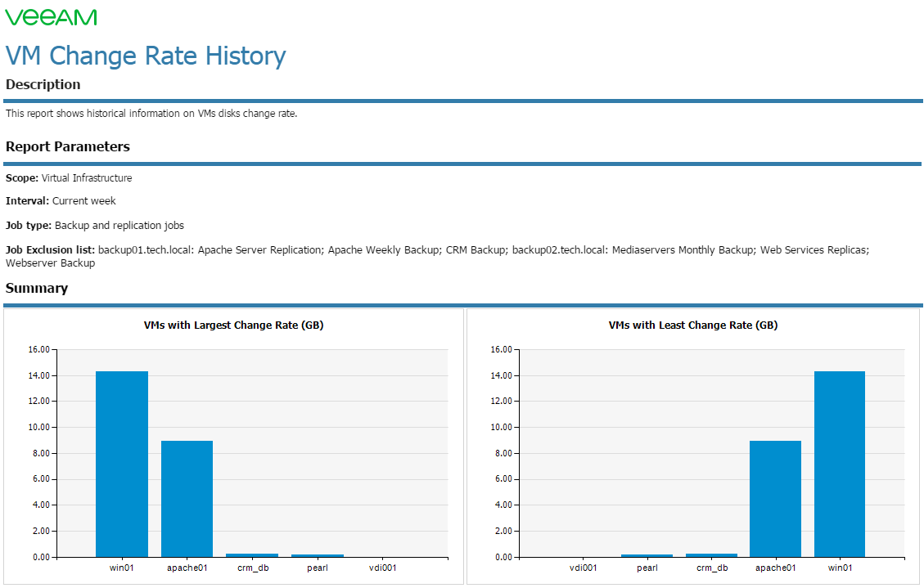Click the 8.00 tick in Least Change Rate chart
Viewport: 924px width, 588px height.
504,453
